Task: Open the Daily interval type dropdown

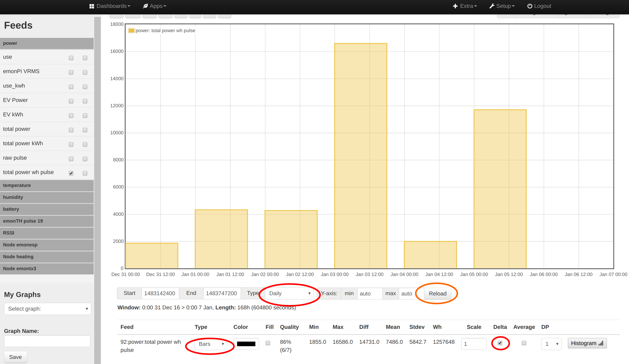Action: click(x=289, y=293)
